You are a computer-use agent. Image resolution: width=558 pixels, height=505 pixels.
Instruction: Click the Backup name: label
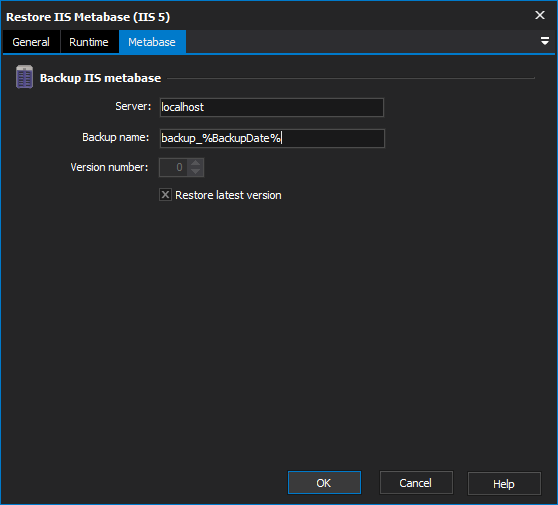tap(116, 137)
